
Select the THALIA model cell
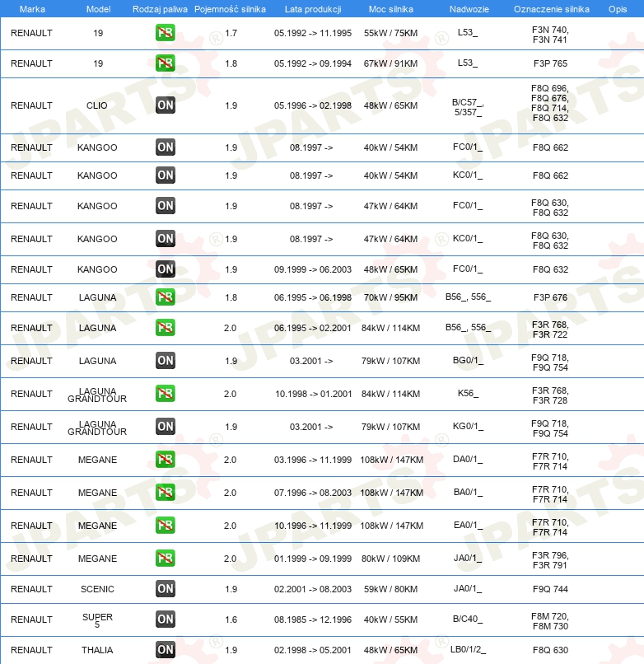[97, 650]
